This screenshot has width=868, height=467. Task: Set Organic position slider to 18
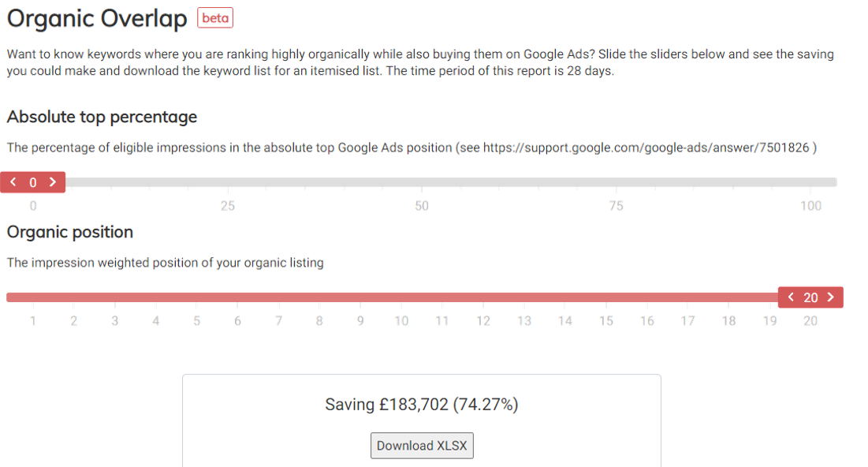pos(729,297)
